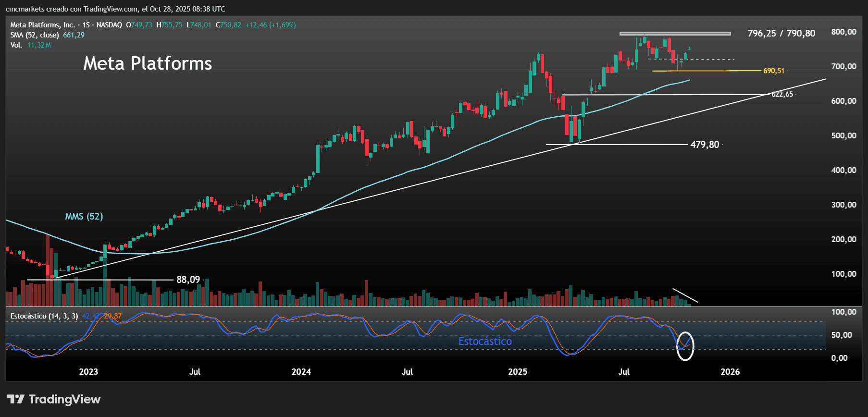Select the 796,25 / 790,80 resistance label
The height and width of the screenshot is (417, 868).
(781, 33)
